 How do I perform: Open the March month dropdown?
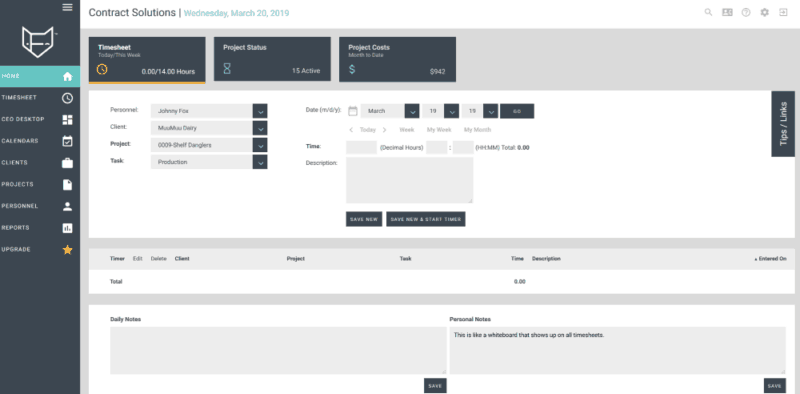412,111
